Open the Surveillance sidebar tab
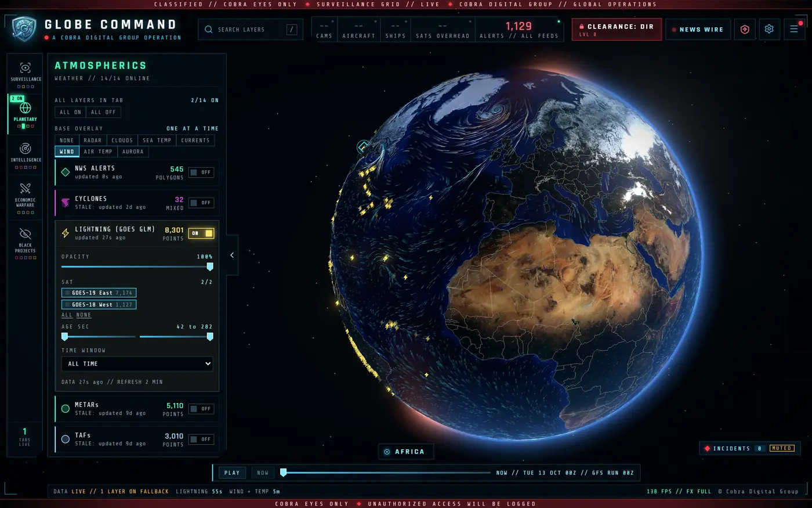The height and width of the screenshot is (508, 812). coord(25,74)
